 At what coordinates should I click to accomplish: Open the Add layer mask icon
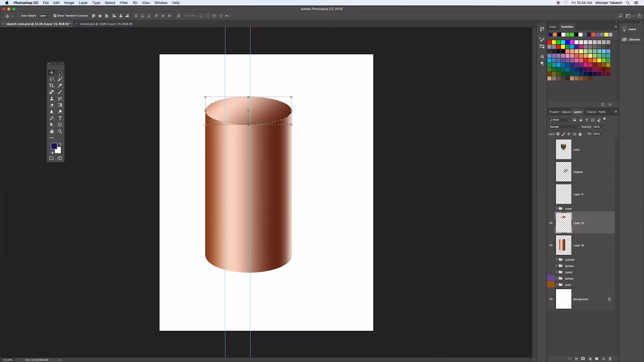click(583, 358)
